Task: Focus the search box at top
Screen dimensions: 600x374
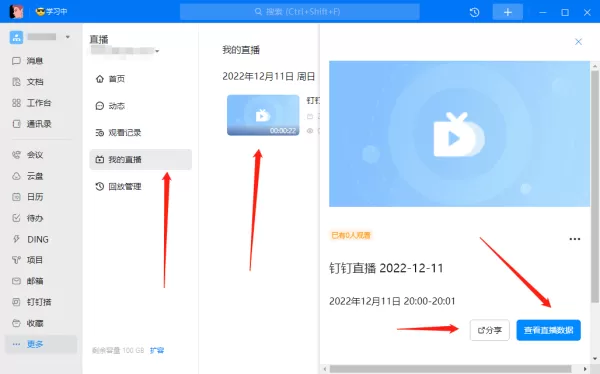Action: 300,12
